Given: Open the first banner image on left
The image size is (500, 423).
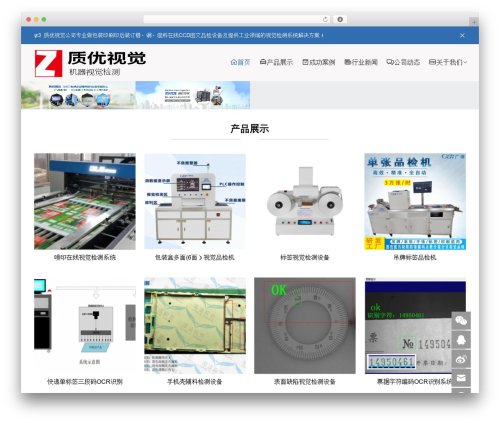Looking at the screenshot, I should pyautogui.click(x=78, y=95).
